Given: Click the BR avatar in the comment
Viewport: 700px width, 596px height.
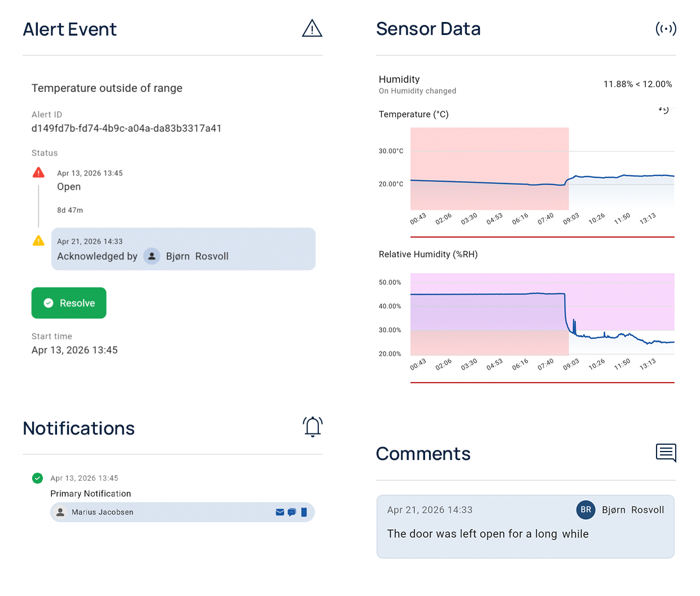Looking at the screenshot, I should point(585,510).
